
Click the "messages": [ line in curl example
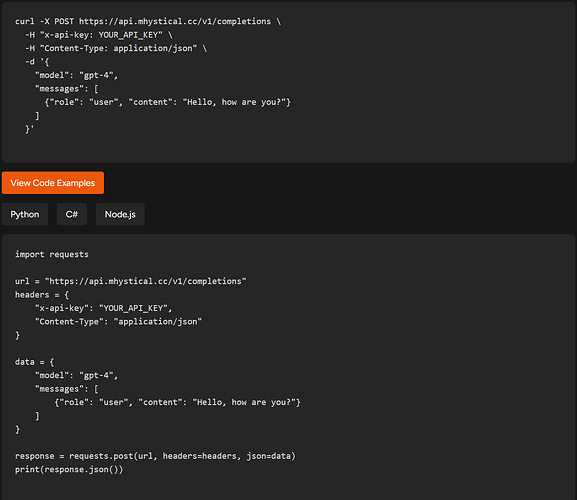tap(67, 89)
